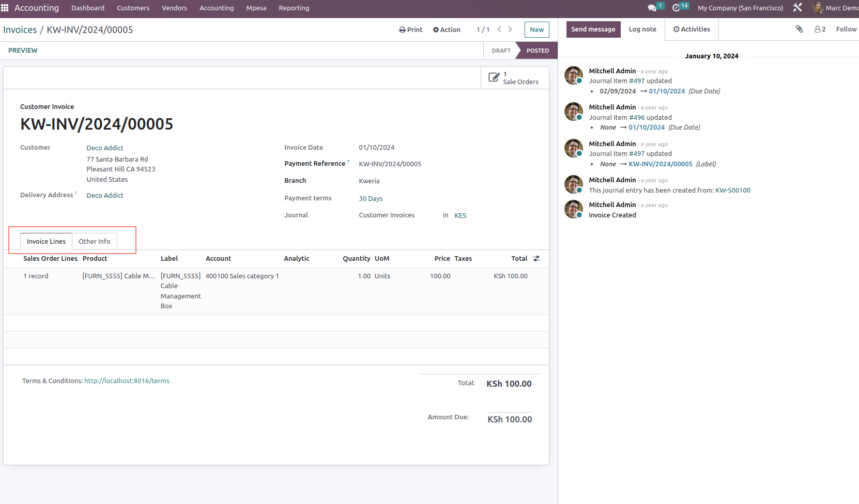Image resolution: width=859 pixels, height=504 pixels.
Task: Open the Reporting menu
Action: tap(294, 8)
